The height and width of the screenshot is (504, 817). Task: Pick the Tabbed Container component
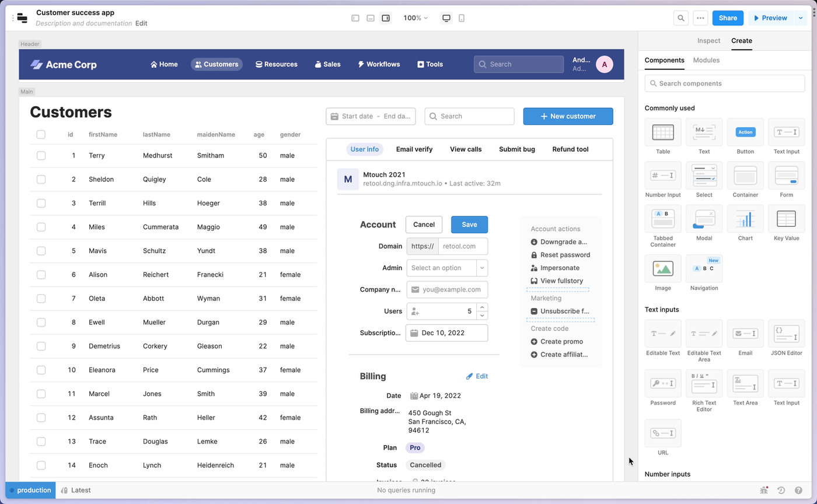(x=663, y=219)
